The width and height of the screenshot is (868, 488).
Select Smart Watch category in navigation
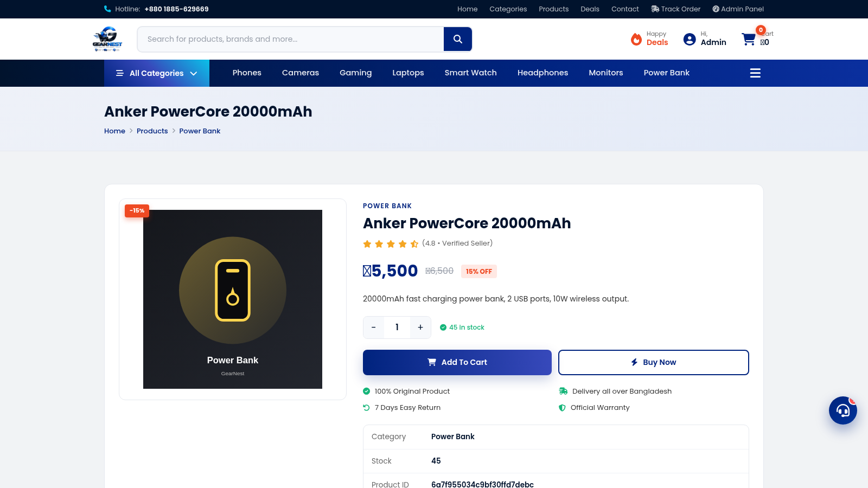pos(471,73)
